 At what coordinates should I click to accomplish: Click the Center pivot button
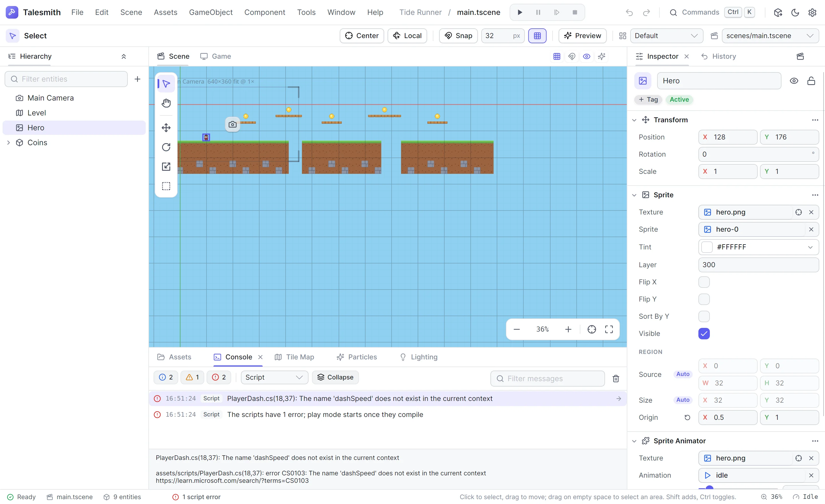(x=362, y=36)
